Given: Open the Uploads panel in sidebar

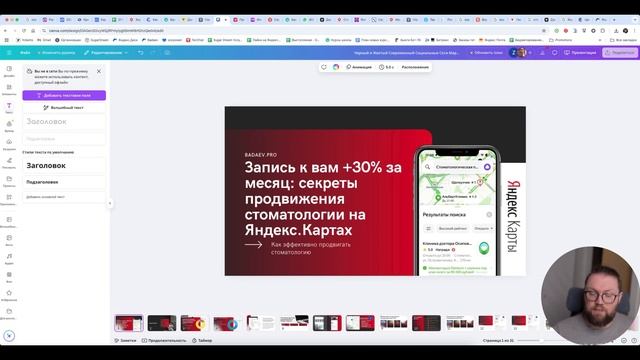Looking at the screenshot, I should [9, 144].
